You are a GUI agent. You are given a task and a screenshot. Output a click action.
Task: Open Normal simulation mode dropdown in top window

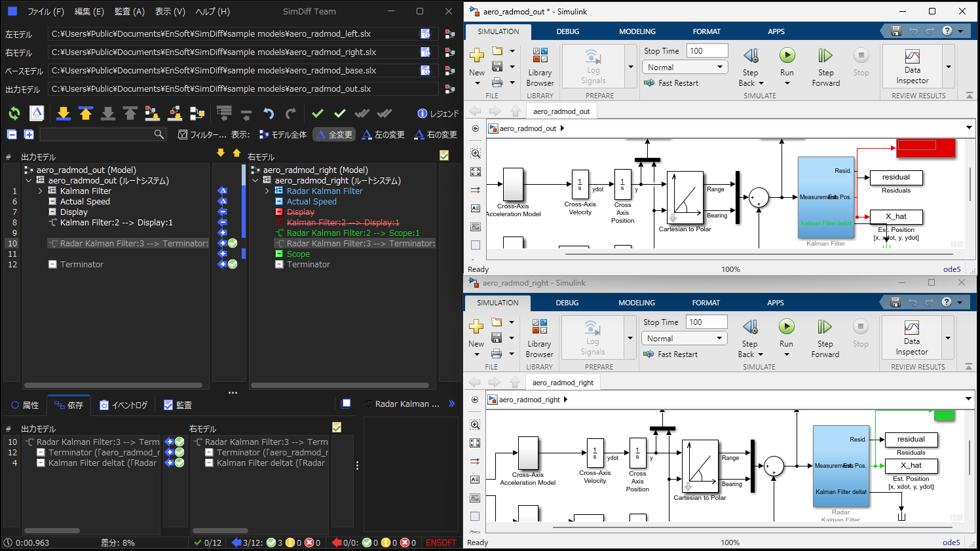click(x=685, y=67)
